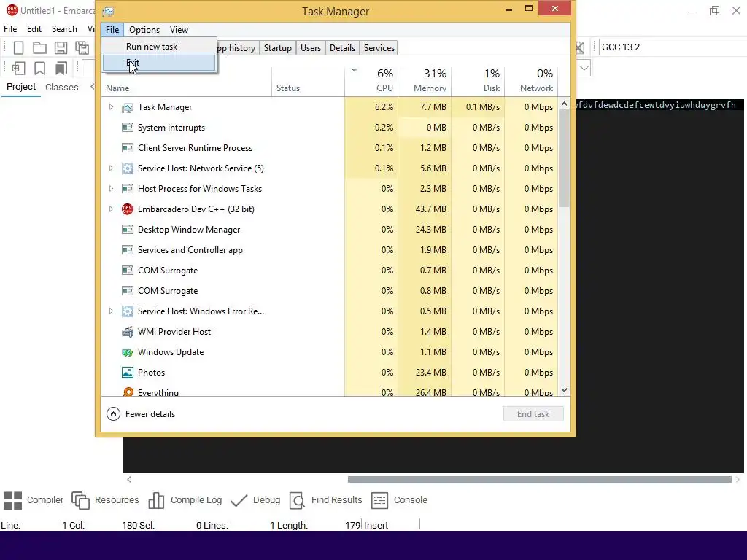Viewport: 747px width, 560px height.
Task: Click Service Host: Windows Error Re... gear icon
Action: pos(127,311)
